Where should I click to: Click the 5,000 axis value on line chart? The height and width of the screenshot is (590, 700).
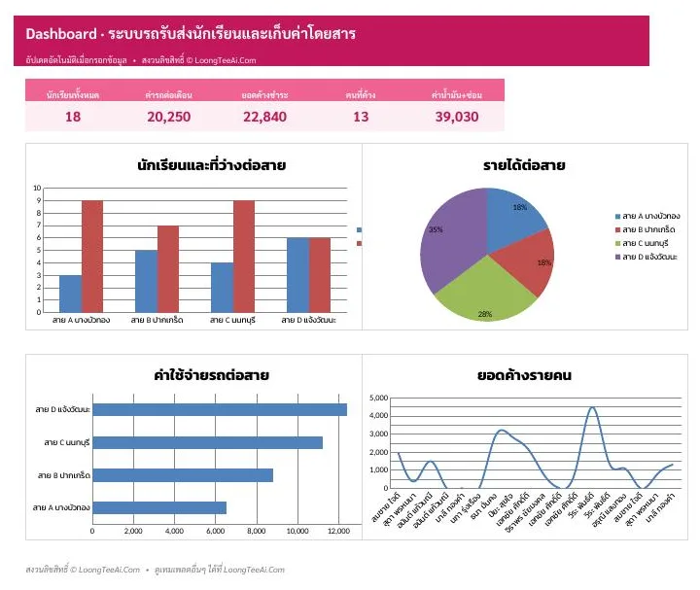click(379, 398)
